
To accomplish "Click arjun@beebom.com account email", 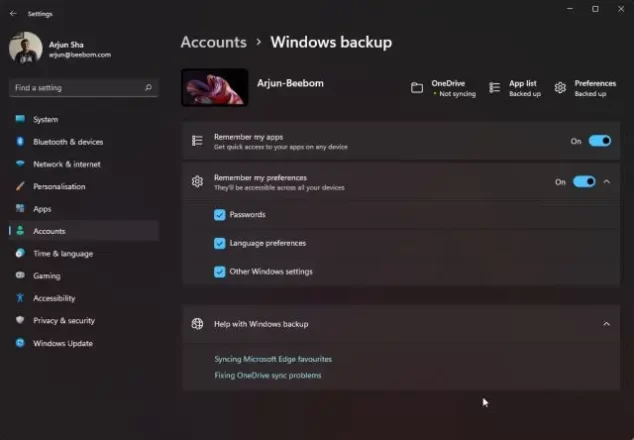I will [x=80, y=55].
